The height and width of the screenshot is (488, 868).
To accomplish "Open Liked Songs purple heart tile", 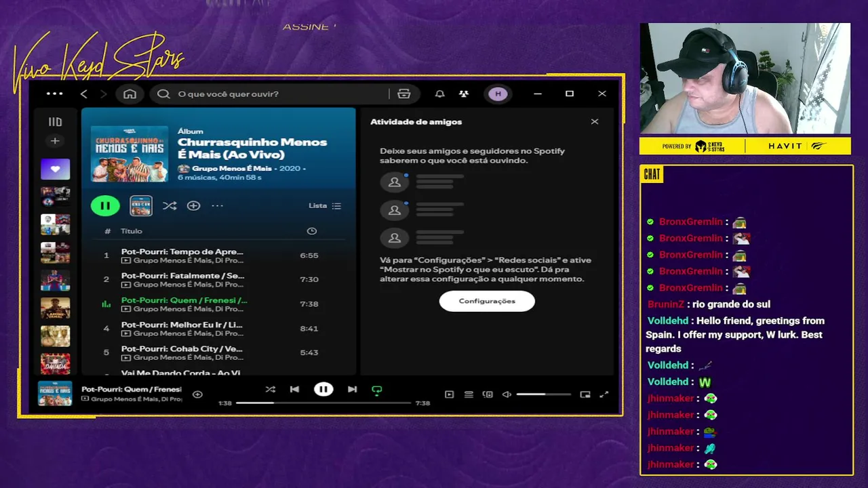I will point(55,169).
